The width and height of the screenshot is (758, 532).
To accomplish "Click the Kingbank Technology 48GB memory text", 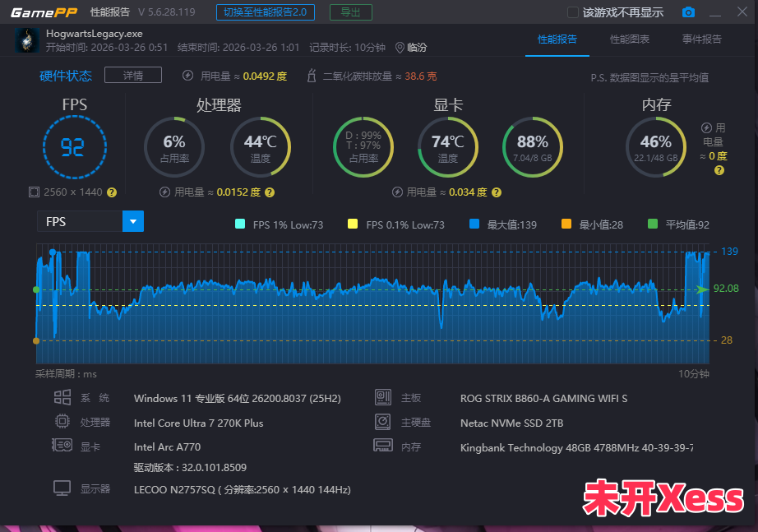I will point(576,448).
